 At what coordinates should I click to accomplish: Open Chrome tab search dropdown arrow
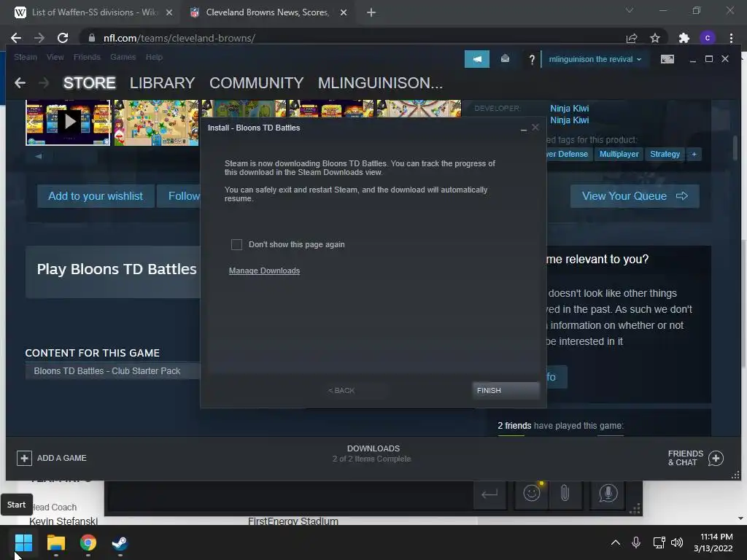[630, 10]
